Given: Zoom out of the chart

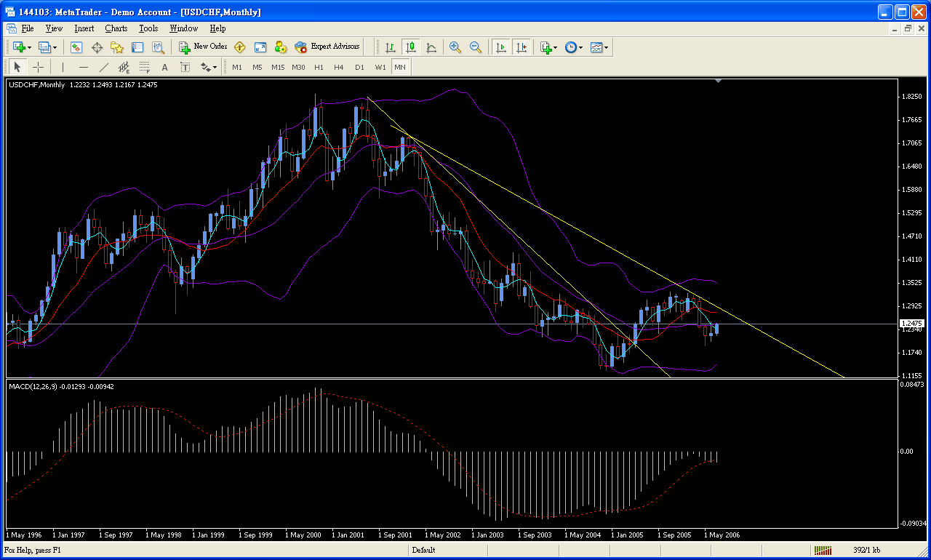Looking at the screenshot, I should [476, 47].
